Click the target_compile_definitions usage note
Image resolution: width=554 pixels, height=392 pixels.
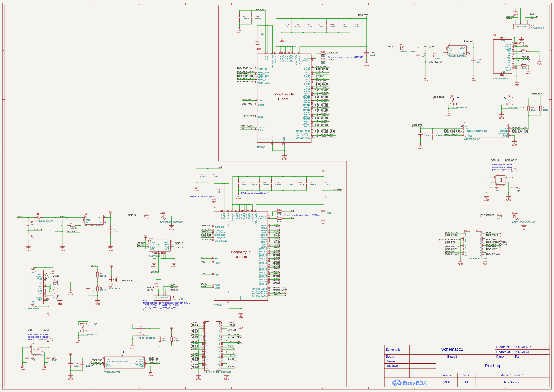[167, 305]
